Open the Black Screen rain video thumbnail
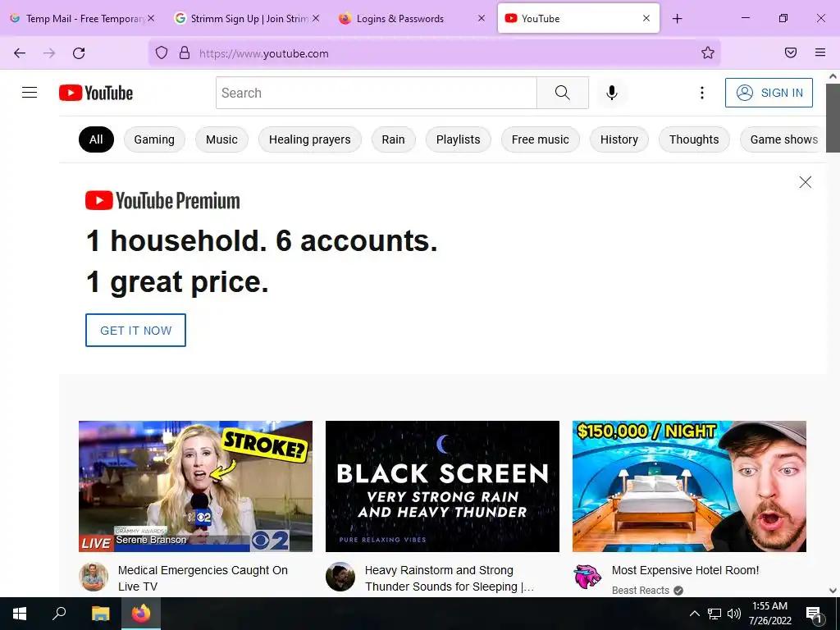 coord(442,486)
